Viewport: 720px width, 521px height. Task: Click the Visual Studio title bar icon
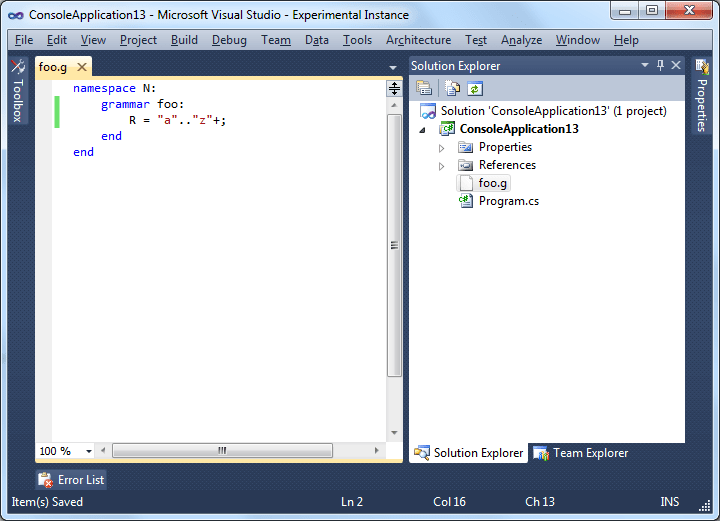(x=16, y=16)
